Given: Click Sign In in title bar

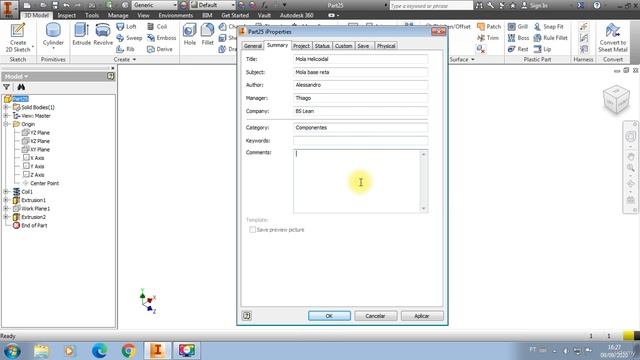Looking at the screenshot, I should click(535, 5).
